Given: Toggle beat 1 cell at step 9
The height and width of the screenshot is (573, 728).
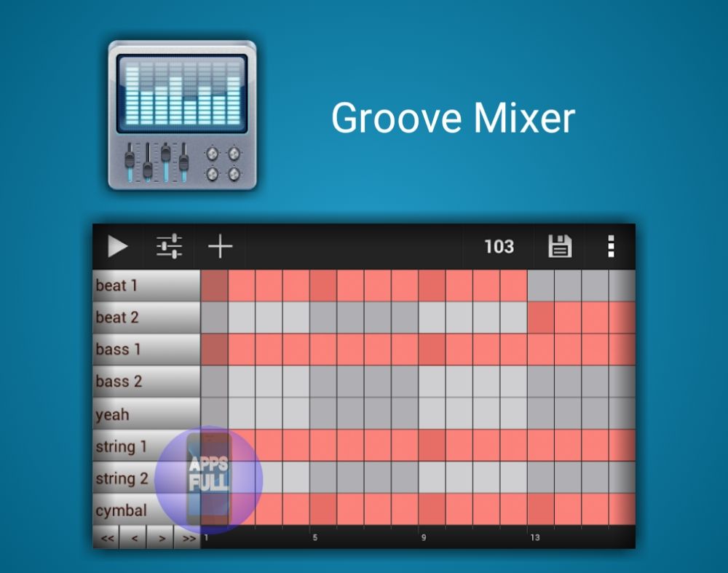Looking at the screenshot, I should click(x=432, y=285).
